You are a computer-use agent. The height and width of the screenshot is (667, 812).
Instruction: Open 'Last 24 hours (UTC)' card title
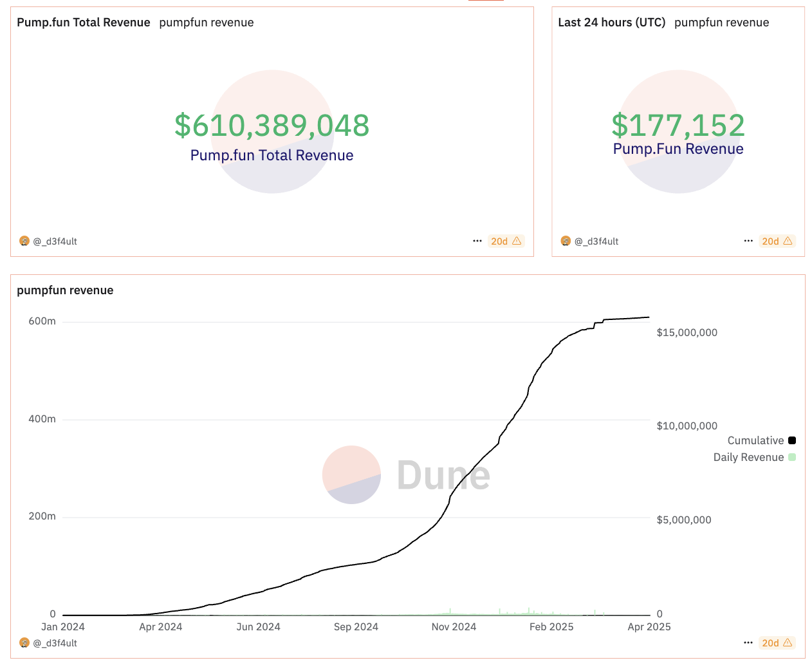[612, 23]
